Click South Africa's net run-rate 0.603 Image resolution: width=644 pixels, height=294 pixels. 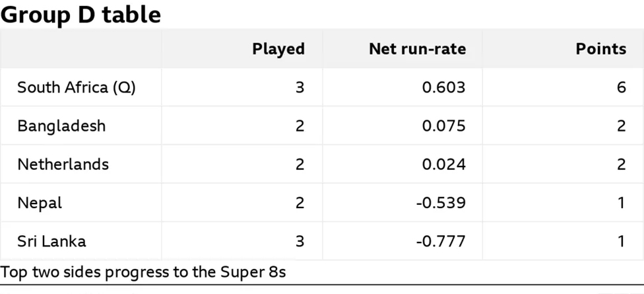(444, 88)
